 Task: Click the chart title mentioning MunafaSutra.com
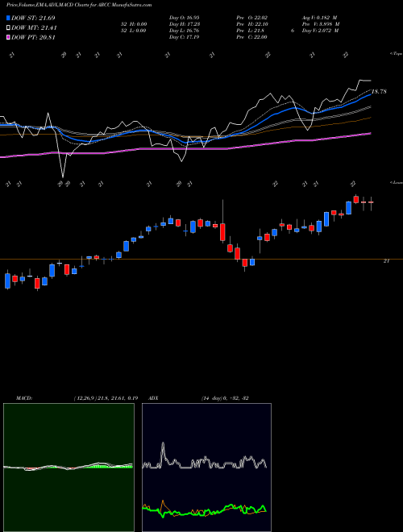coord(79,5)
